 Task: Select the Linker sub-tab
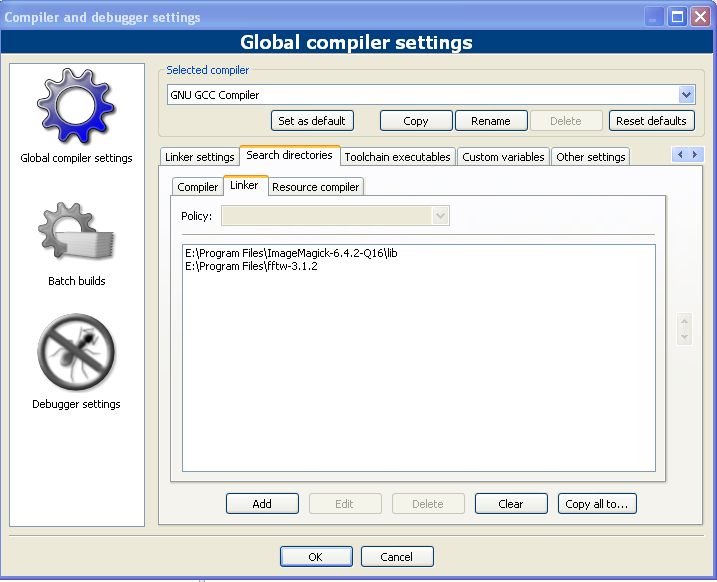coord(244,185)
